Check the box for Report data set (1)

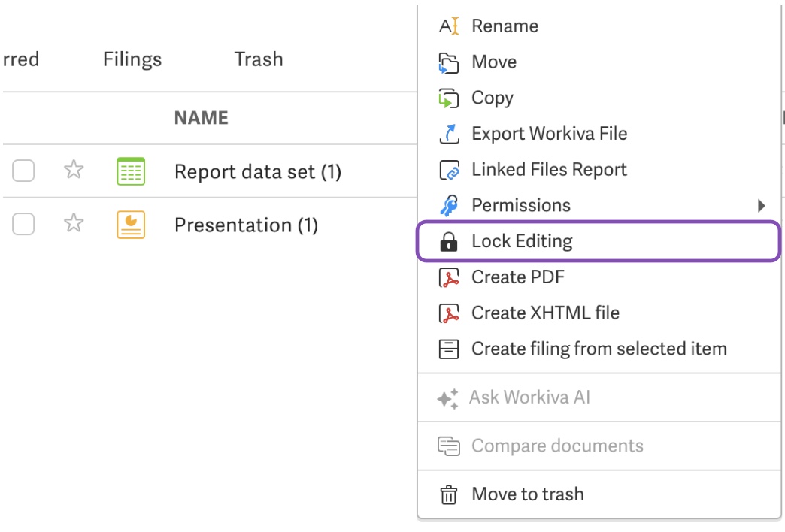(23, 171)
